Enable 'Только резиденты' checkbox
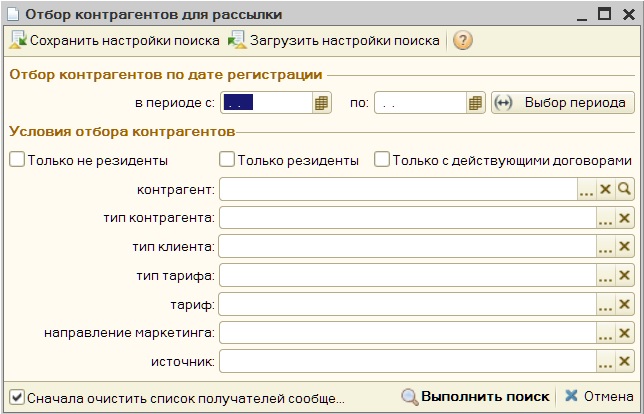 227,159
